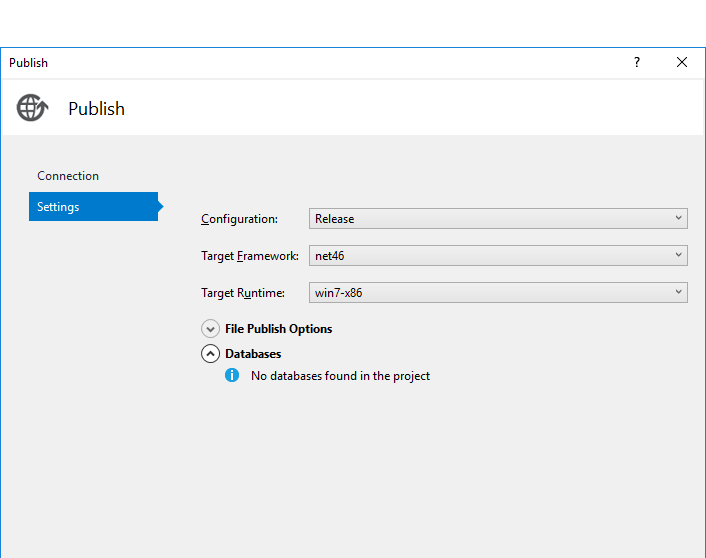This screenshot has width=706, height=558.
Task: Click the File Publish Options label
Action: coord(278,329)
